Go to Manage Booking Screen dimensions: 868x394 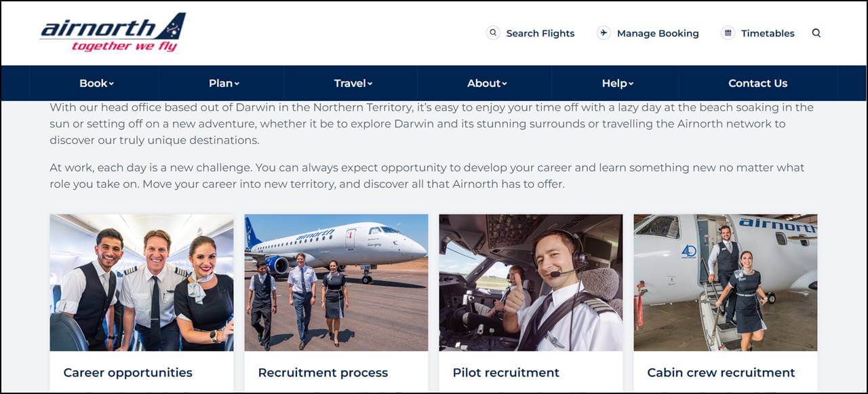point(657,33)
